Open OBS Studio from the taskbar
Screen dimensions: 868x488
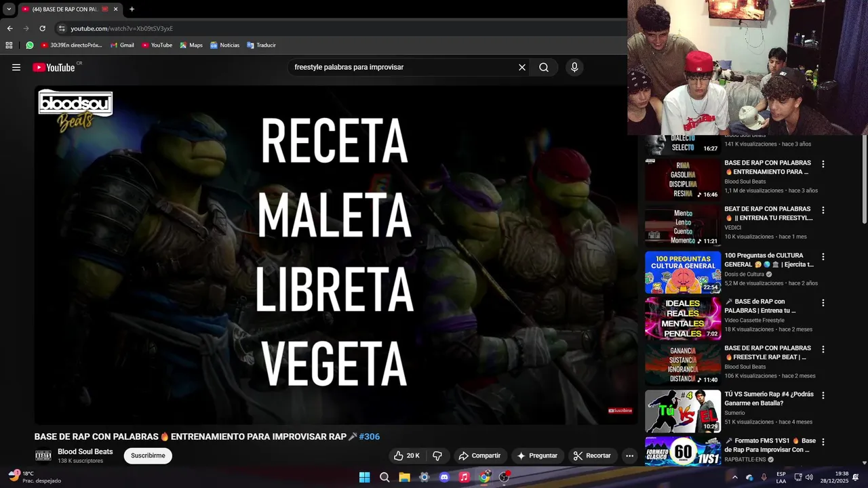click(504, 477)
